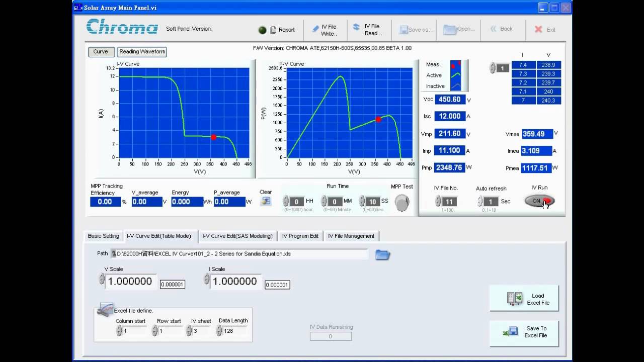Click the Active legend line swatch
The width and height of the screenshot is (644, 362).
(x=456, y=75)
